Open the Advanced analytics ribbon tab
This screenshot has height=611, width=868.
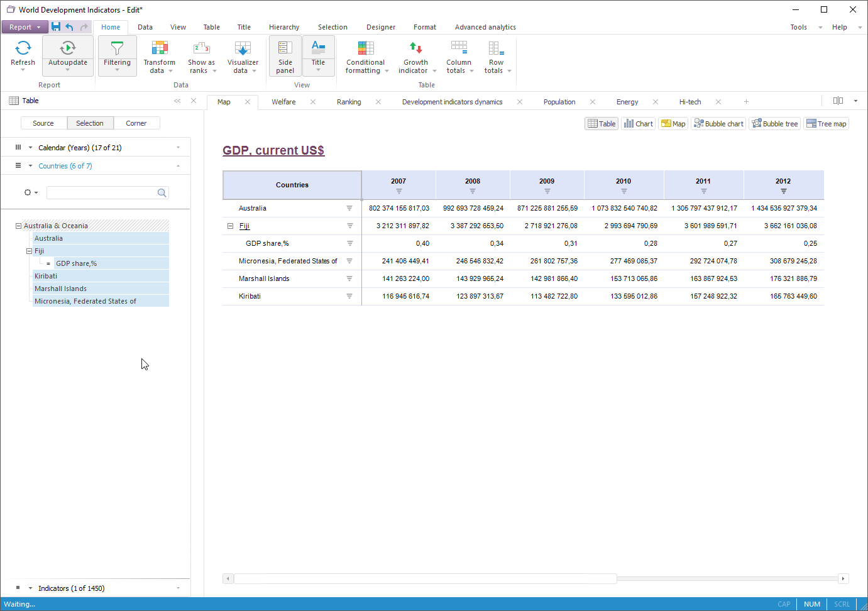[x=485, y=27]
